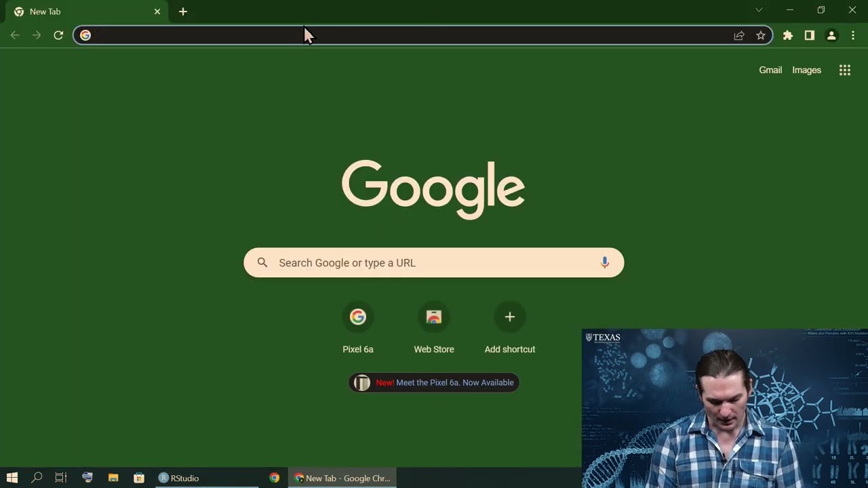Open the Gmail link
The image size is (868, 488).
click(x=770, y=70)
